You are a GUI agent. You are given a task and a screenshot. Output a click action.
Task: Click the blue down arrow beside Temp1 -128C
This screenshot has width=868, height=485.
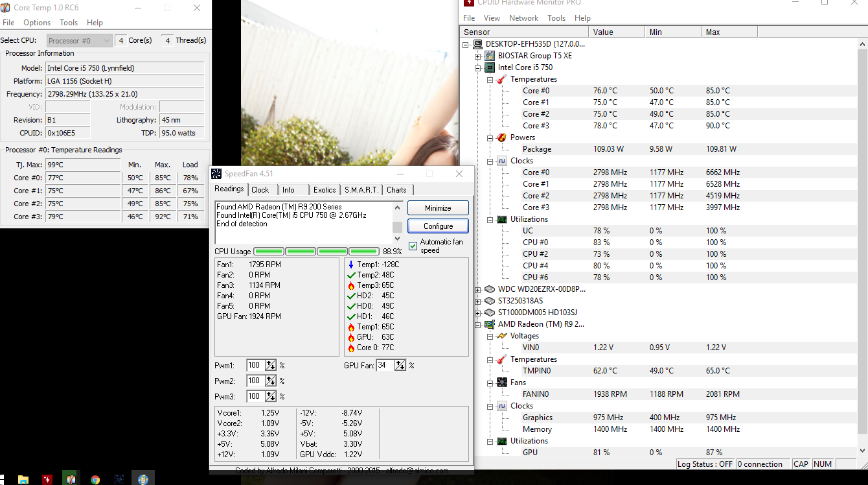pyautogui.click(x=351, y=265)
